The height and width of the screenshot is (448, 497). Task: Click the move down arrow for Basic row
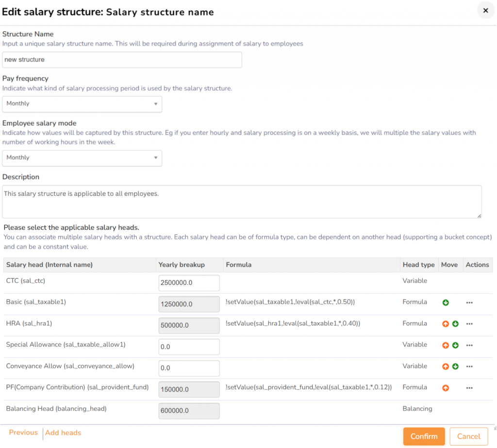pos(446,303)
